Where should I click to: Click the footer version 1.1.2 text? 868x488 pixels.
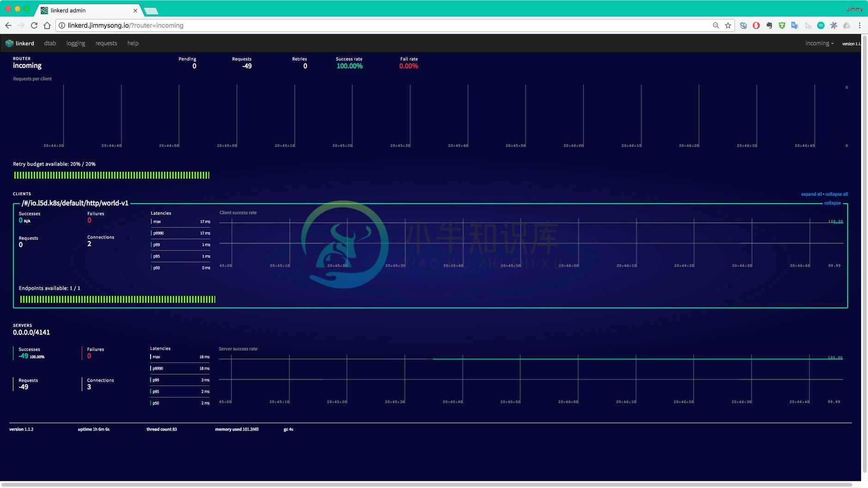coord(21,429)
